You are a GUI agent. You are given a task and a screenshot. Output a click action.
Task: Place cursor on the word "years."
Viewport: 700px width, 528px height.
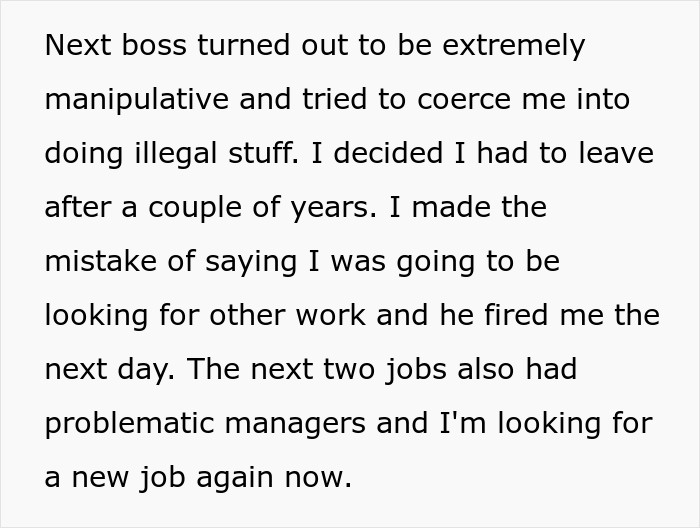(x=334, y=208)
